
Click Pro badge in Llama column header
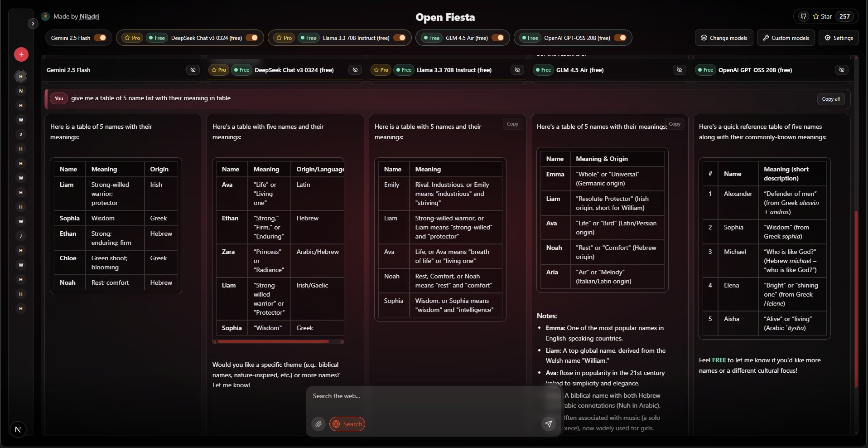[381, 70]
